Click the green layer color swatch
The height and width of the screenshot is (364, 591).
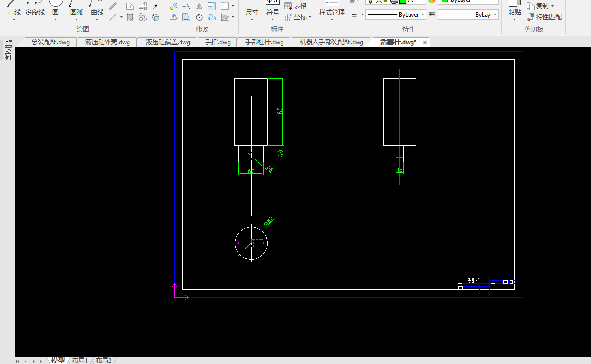[402, 1]
